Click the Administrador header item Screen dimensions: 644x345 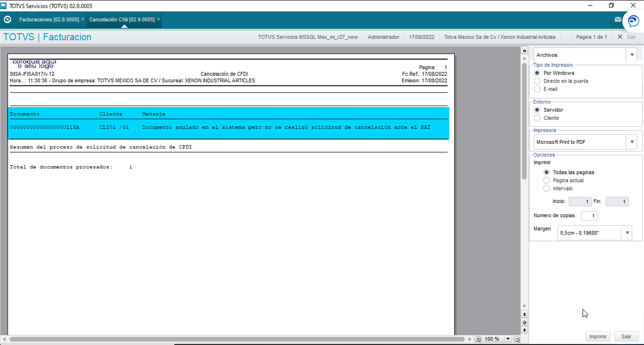[x=383, y=37]
